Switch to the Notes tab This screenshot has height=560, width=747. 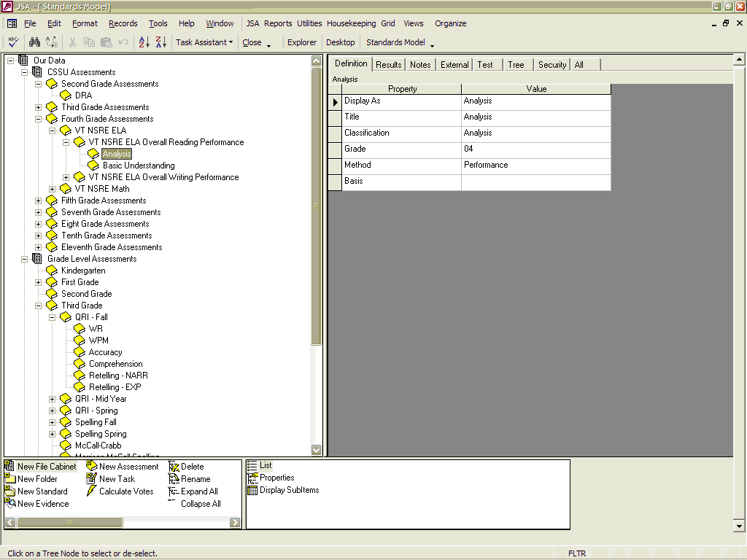coord(420,65)
